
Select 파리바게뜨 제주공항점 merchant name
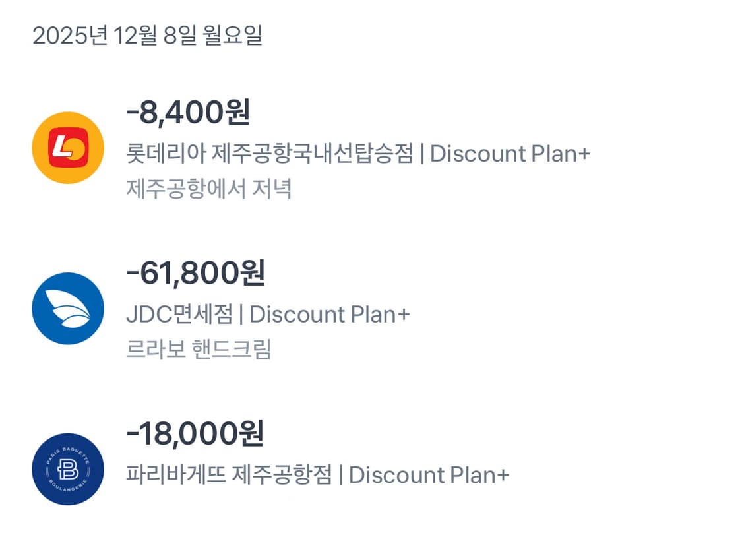coord(229,475)
